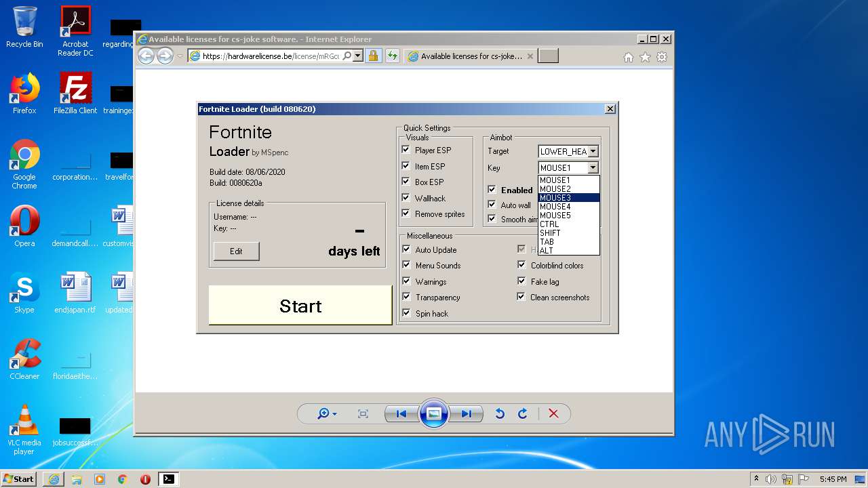Toggle Remove sprites checkbox
This screenshot has height=488, width=868.
tap(406, 213)
